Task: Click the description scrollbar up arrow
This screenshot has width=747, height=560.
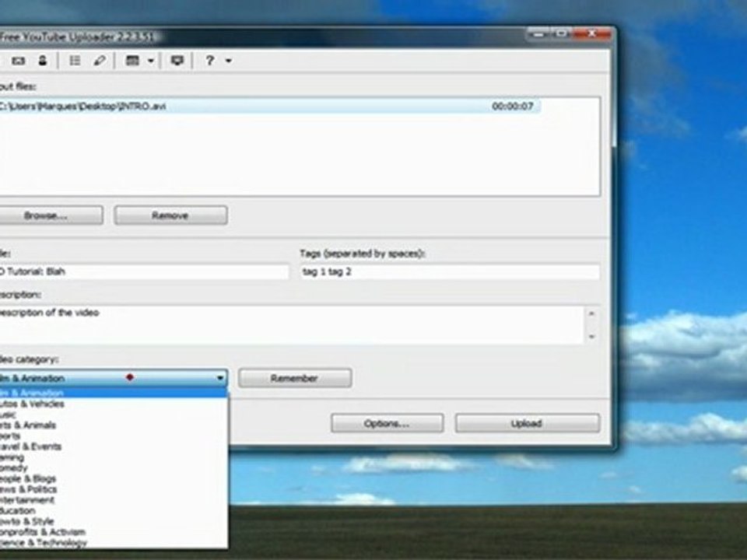Action: coord(591,313)
